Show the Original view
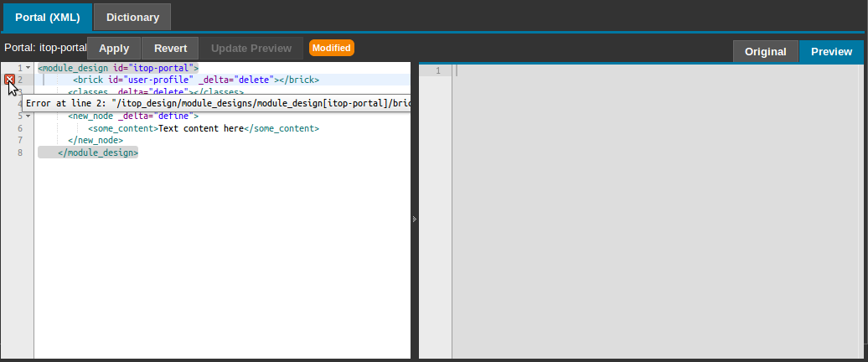868x362 pixels. [765, 51]
